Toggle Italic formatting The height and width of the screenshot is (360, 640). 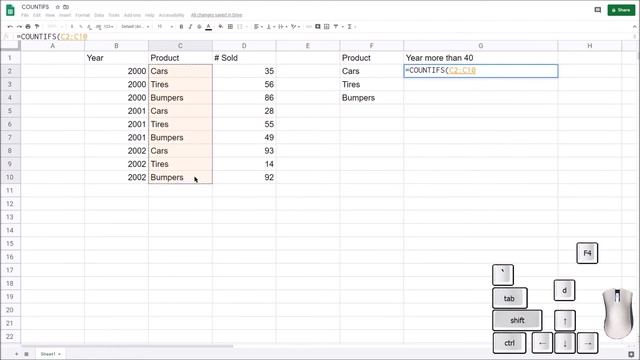[190, 27]
